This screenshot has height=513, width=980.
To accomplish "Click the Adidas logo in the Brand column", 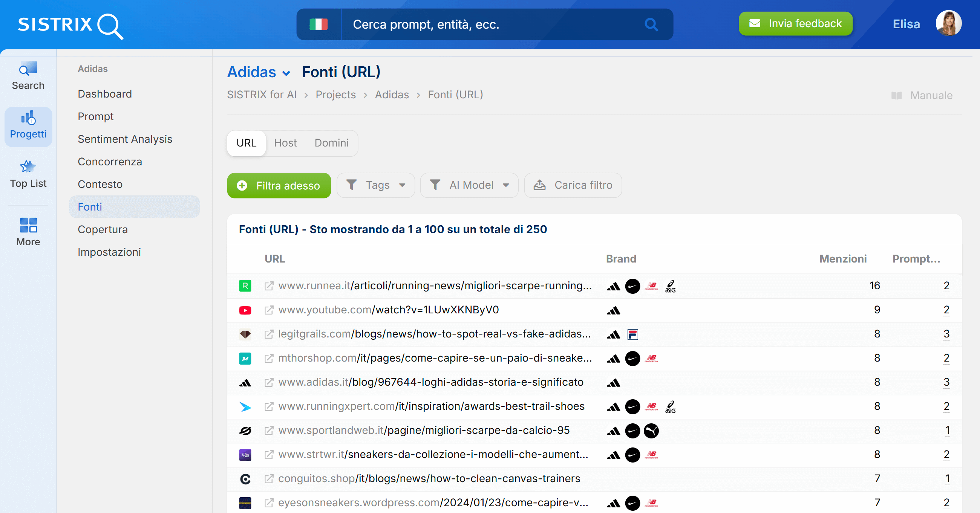I will (x=613, y=286).
